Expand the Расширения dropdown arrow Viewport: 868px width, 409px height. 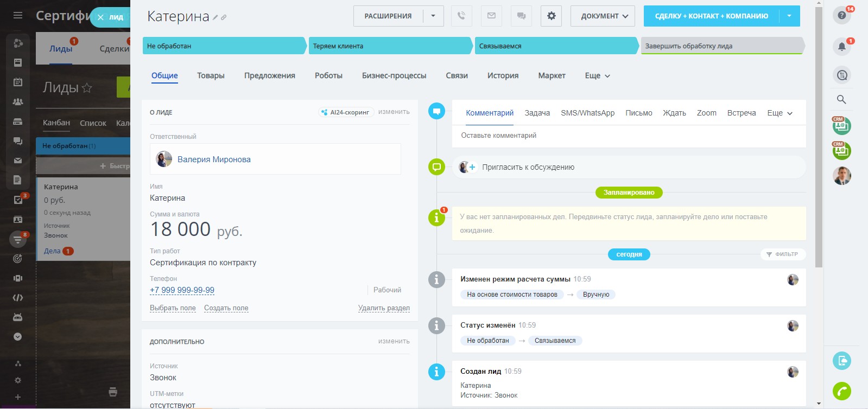(x=433, y=16)
